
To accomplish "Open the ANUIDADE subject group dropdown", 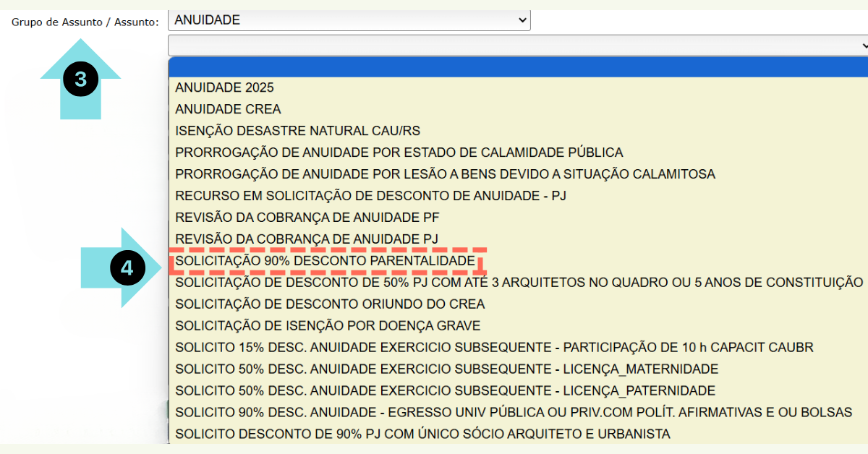I will pyautogui.click(x=349, y=20).
